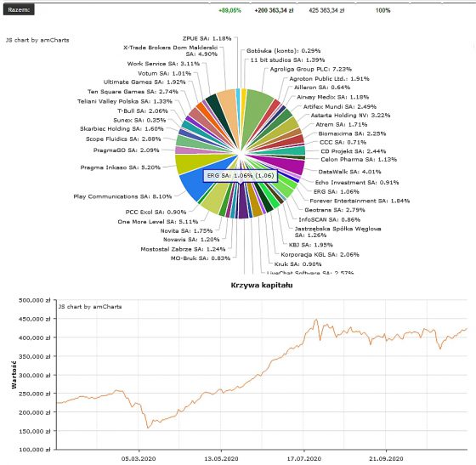Viewport: 476px width, 465px height.
Task: Click the ZPUE SA: 1.18% label
Action: tap(207, 38)
